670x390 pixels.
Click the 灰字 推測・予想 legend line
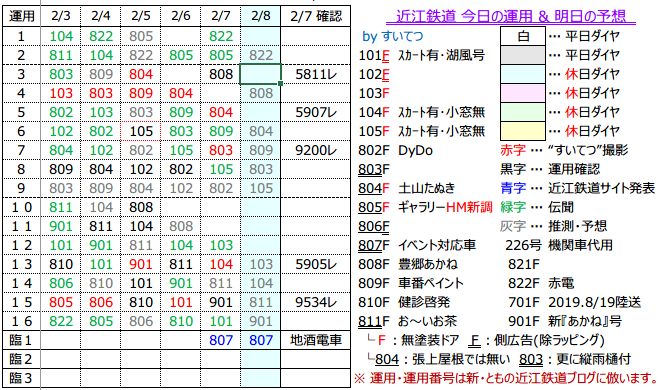[x=553, y=226]
